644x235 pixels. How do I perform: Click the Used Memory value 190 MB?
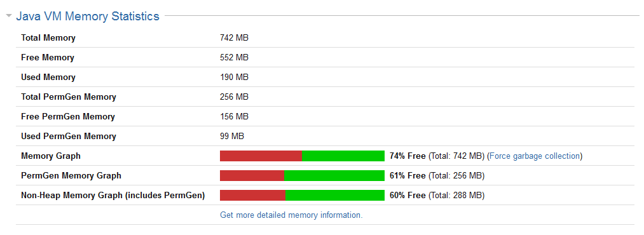tap(234, 77)
